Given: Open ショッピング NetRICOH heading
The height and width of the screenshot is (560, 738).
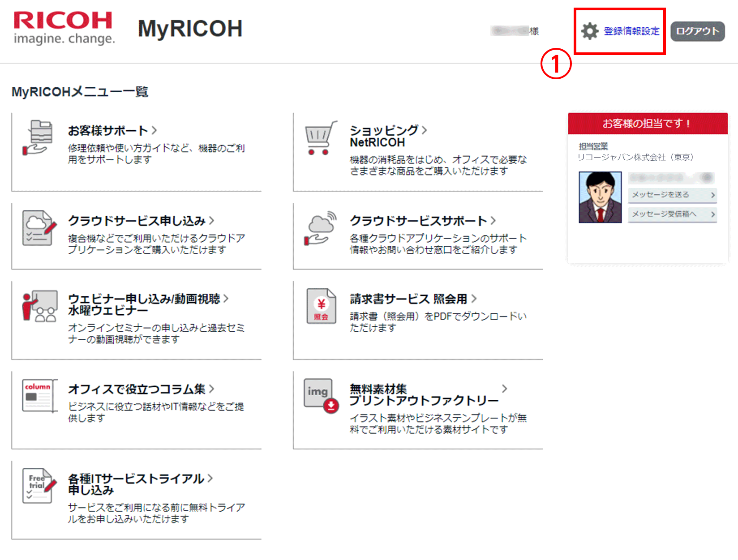Looking at the screenshot, I should pos(384,136).
